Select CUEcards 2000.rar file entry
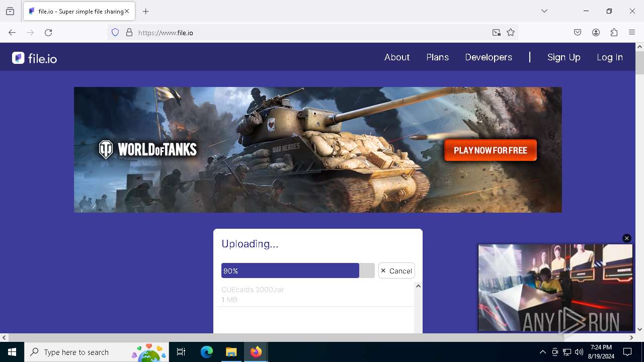 click(316, 295)
